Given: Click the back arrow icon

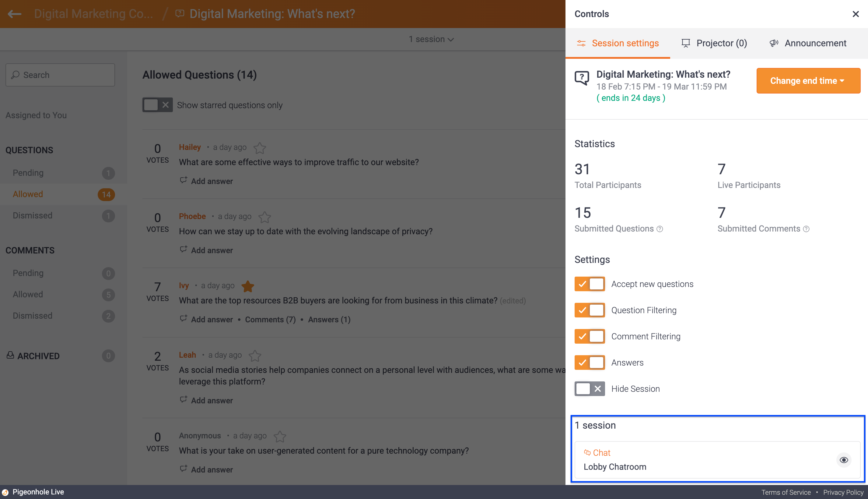Looking at the screenshot, I should (14, 14).
